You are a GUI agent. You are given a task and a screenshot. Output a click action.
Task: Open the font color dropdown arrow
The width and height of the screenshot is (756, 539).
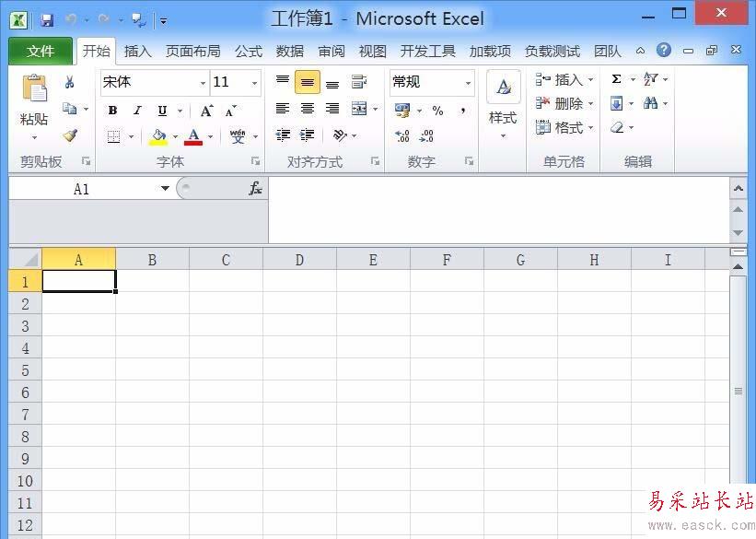click(210, 136)
